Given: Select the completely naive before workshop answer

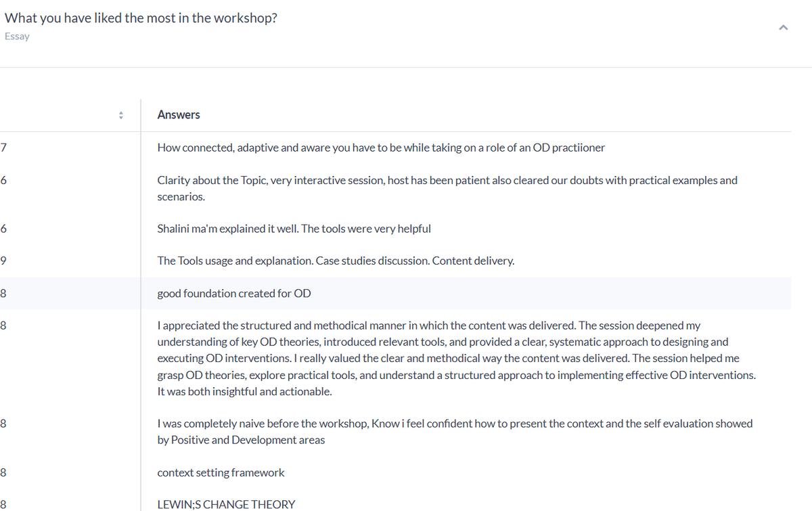Looking at the screenshot, I should 454,432.
